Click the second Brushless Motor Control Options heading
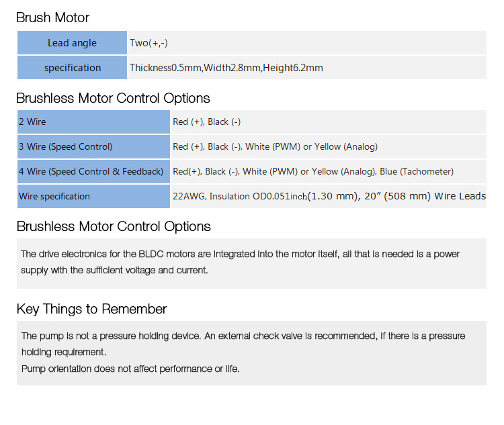504x425 pixels. (x=114, y=226)
